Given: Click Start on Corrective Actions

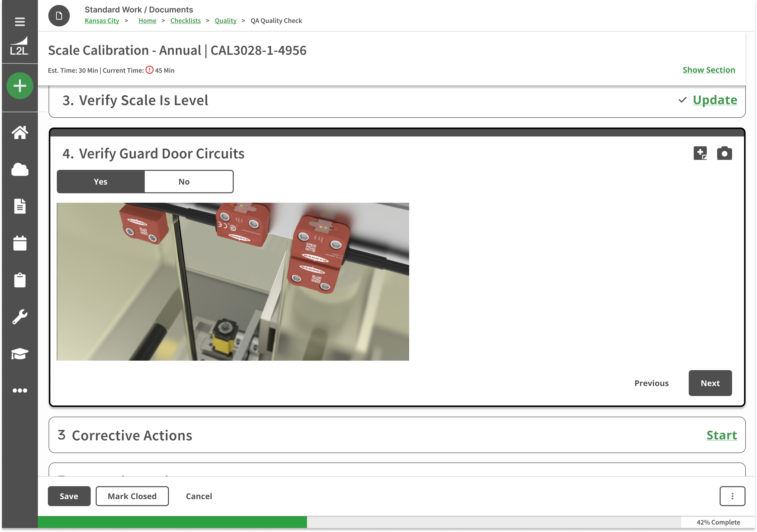Looking at the screenshot, I should point(722,435).
